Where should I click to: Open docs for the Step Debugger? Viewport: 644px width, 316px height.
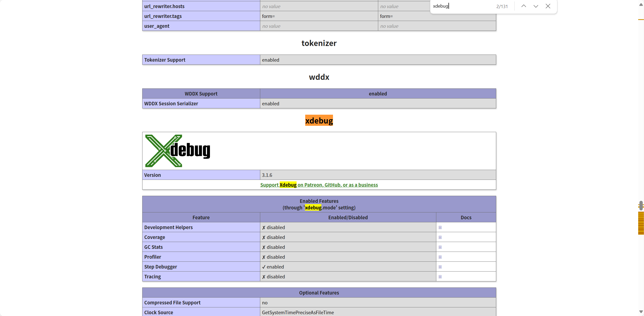(x=440, y=266)
